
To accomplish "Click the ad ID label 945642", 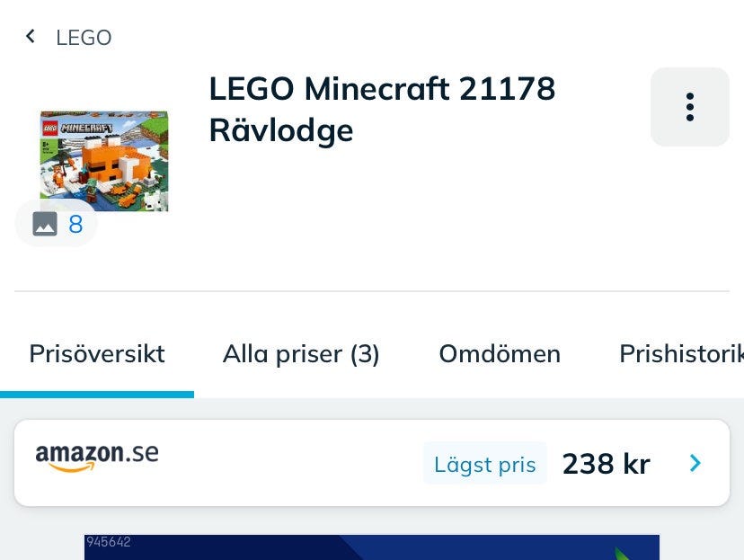I will [109, 542].
